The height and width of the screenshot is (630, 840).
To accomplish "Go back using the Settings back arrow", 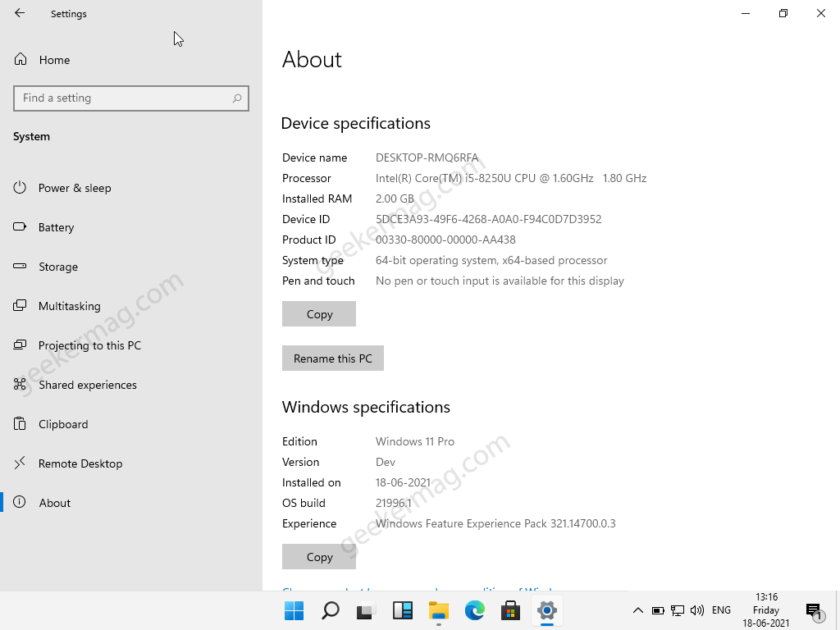I will pos(20,13).
